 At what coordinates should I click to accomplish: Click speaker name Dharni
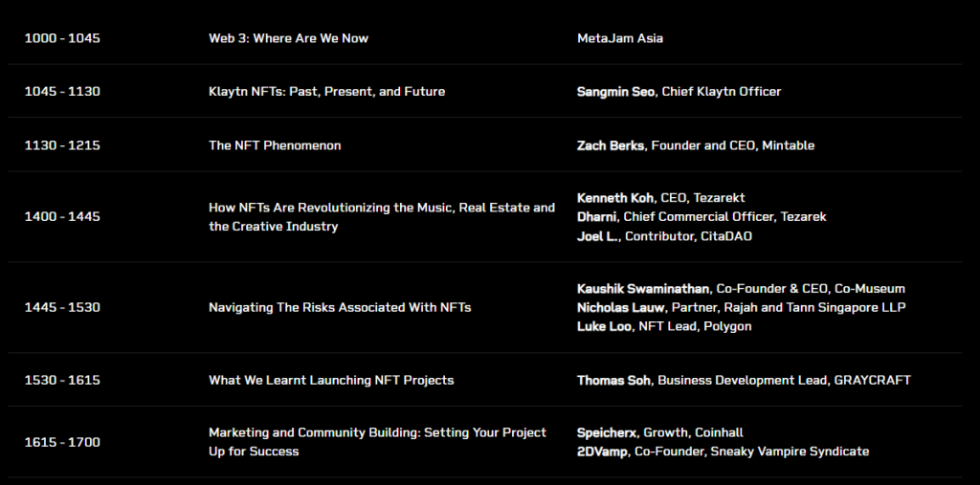click(597, 216)
